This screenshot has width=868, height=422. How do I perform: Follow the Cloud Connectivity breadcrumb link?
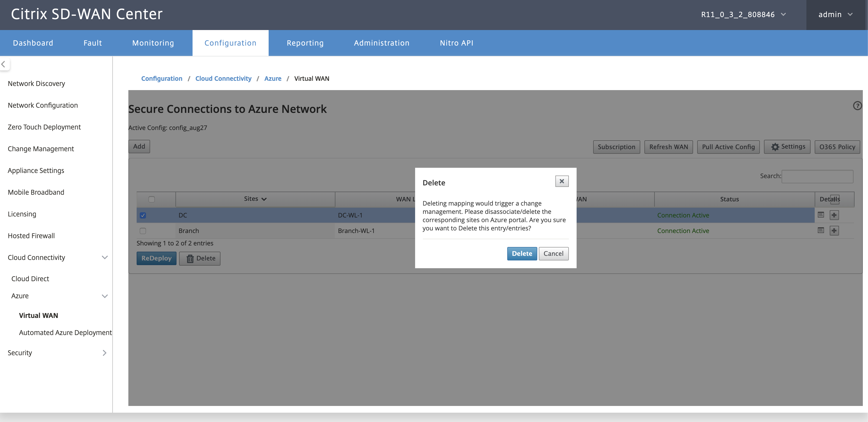223,78
